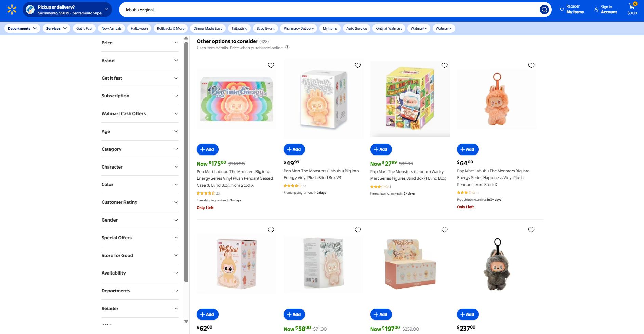Click filter panel scroll up arrow

click(x=186, y=38)
